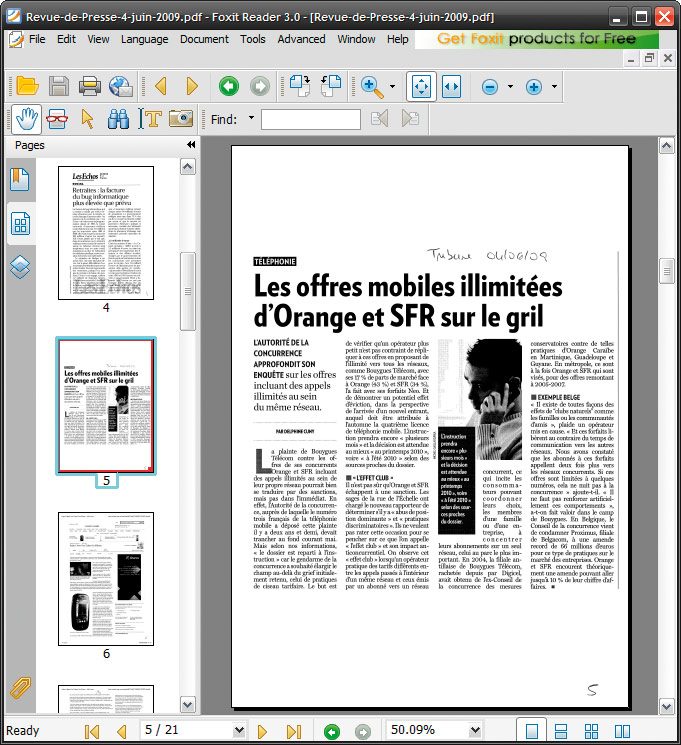This screenshot has width=681, height=745.
Task: Jump to first page in status bar
Action: click(91, 731)
